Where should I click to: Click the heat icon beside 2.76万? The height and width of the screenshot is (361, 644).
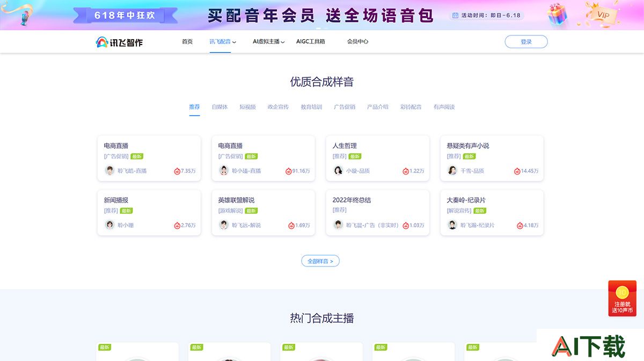(177, 225)
